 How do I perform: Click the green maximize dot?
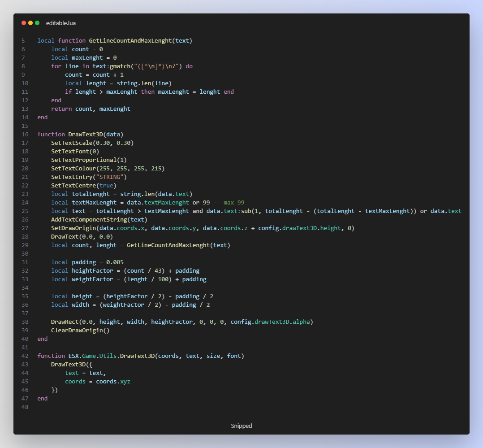point(37,23)
